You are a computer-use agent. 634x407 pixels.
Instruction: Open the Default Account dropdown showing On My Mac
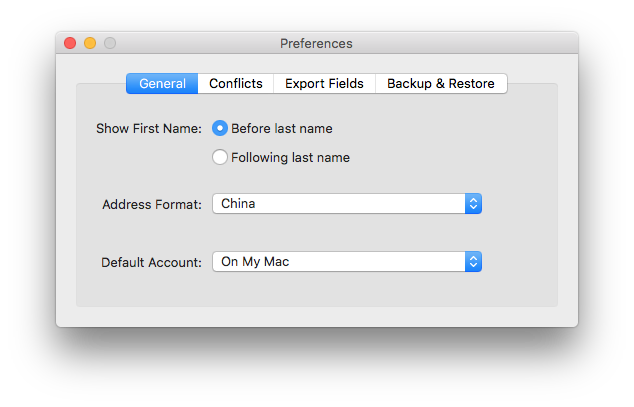[x=347, y=262]
